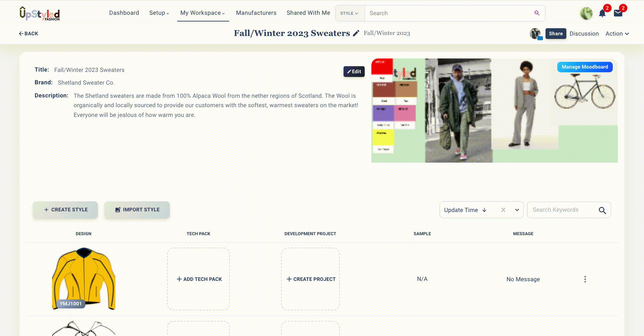Open the Setup menu
The width and height of the screenshot is (644, 336).
(x=159, y=13)
